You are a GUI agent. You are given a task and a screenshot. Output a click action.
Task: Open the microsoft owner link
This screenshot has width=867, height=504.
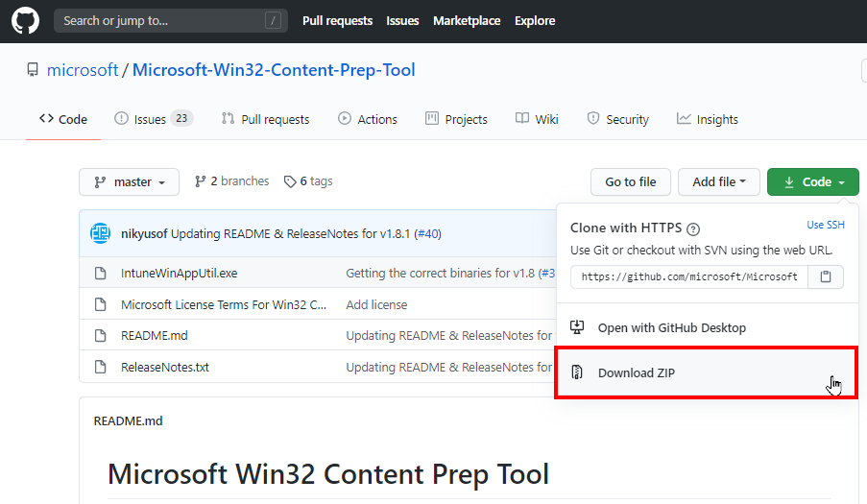tap(83, 70)
